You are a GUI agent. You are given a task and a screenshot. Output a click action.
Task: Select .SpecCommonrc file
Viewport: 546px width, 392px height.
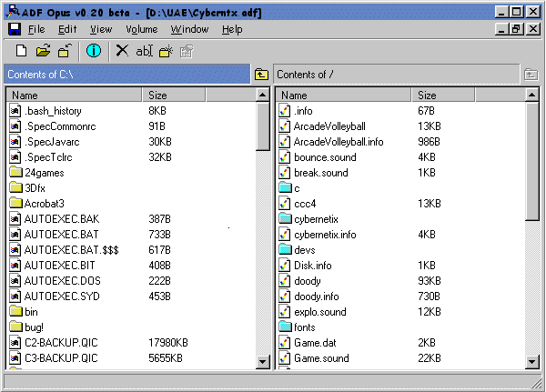60,126
